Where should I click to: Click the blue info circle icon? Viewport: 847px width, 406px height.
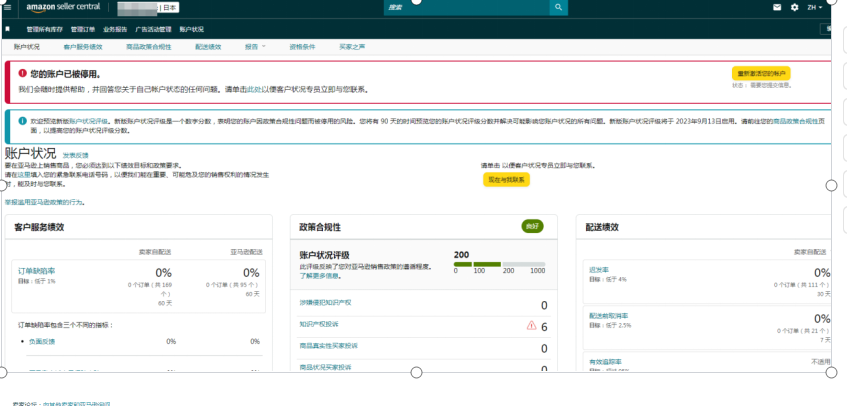(22, 121)
